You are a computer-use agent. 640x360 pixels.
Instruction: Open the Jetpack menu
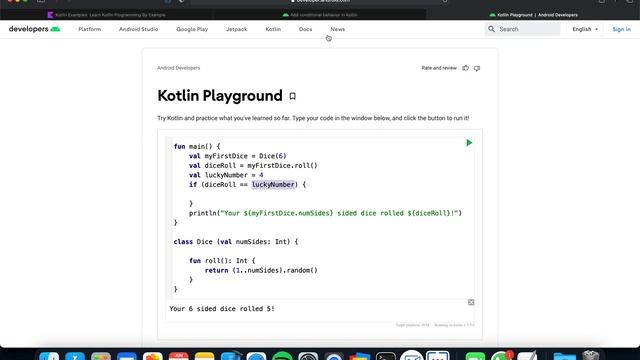pyautogui.click(x=236, y=29)
